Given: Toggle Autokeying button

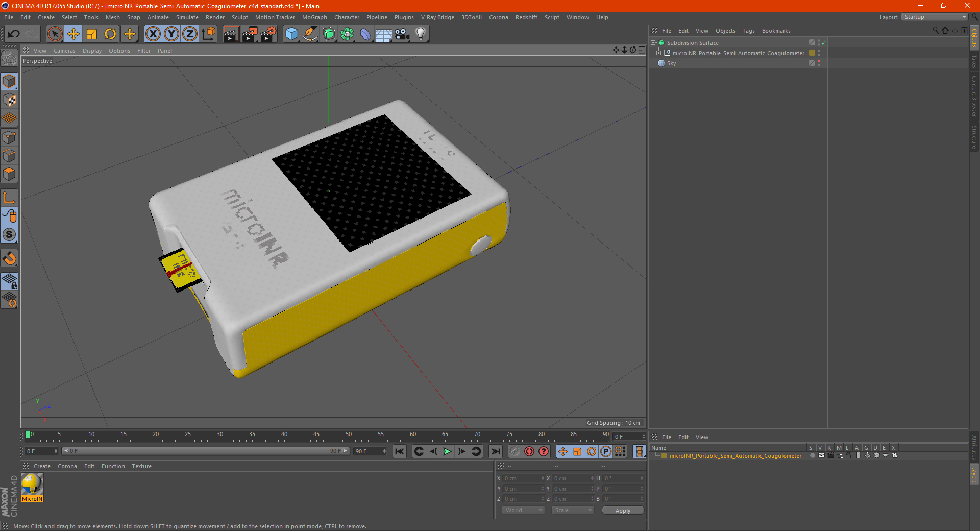Looking at the screenshot, I should tap(529, 451).
